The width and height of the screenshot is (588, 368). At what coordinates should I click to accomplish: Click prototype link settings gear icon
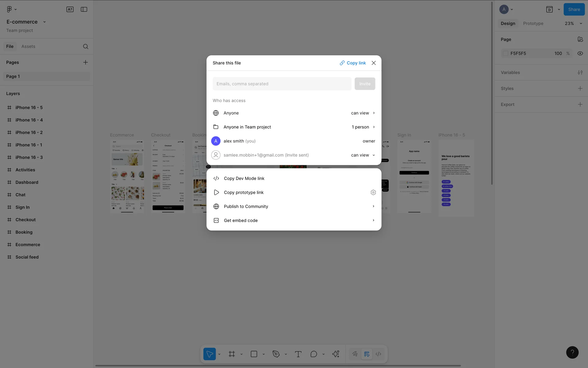[373, 192]
